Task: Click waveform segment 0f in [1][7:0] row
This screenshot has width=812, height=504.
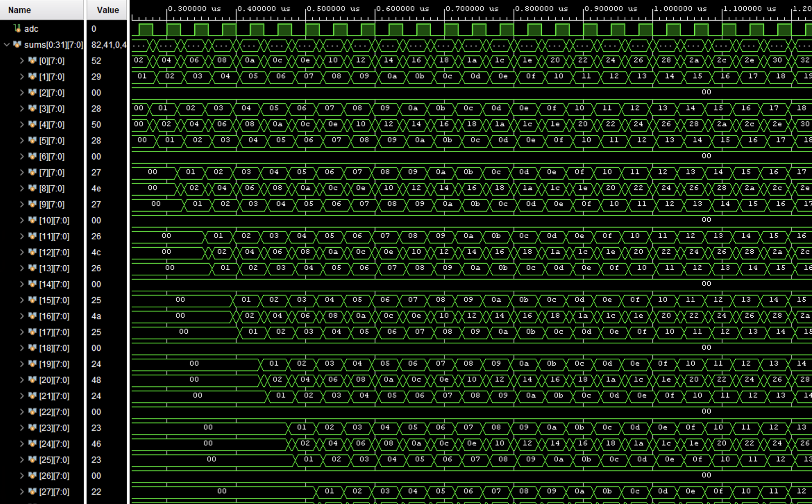Action: (531, 76)
